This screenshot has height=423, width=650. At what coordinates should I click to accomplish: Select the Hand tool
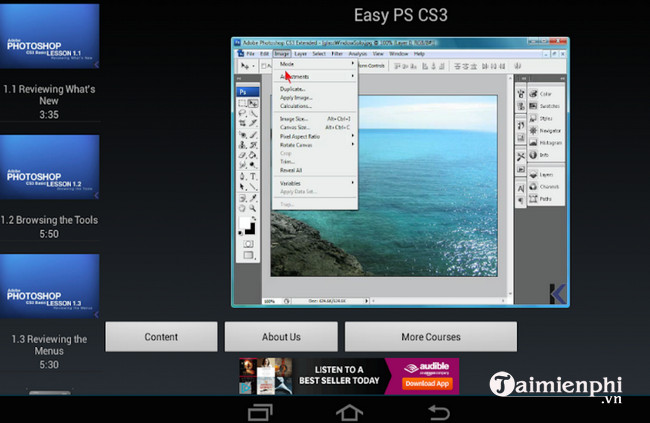pos(243,209)
